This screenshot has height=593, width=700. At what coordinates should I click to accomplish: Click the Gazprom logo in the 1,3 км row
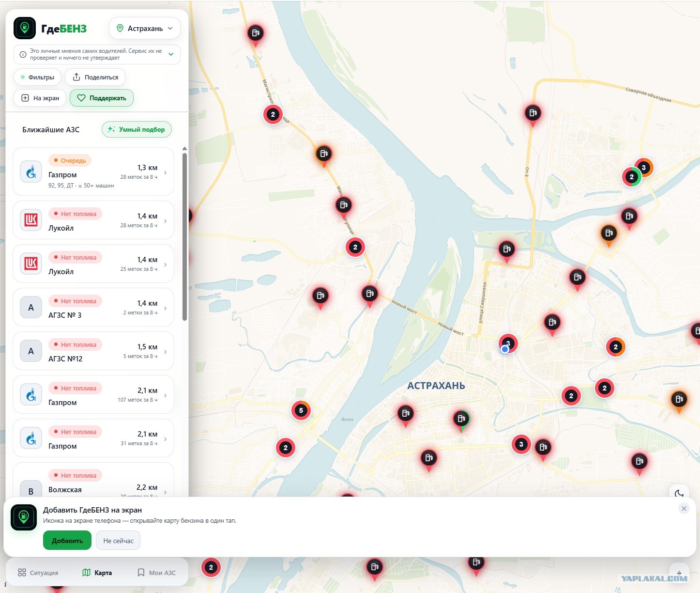(x=31, y=172)
